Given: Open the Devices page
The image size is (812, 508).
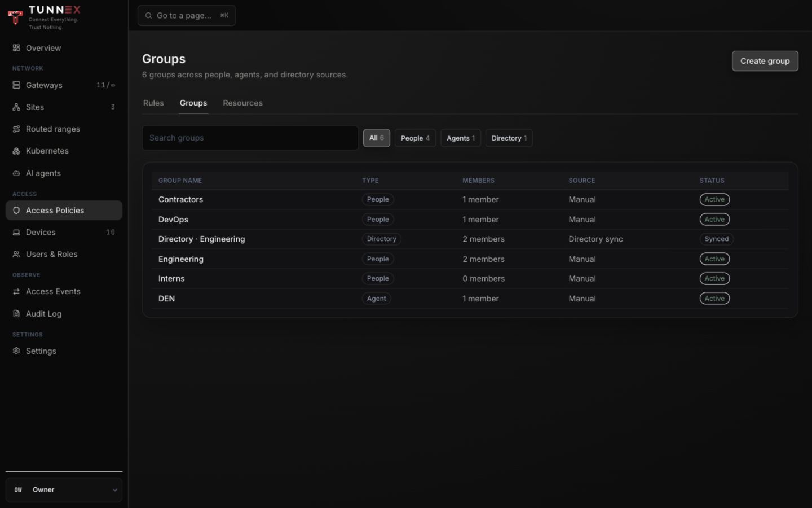Looking at the screenshot, I should [x=64, y=233].
